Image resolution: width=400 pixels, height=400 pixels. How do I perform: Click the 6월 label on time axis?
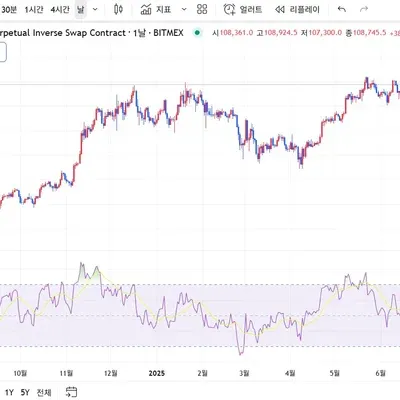pos(380,373)
